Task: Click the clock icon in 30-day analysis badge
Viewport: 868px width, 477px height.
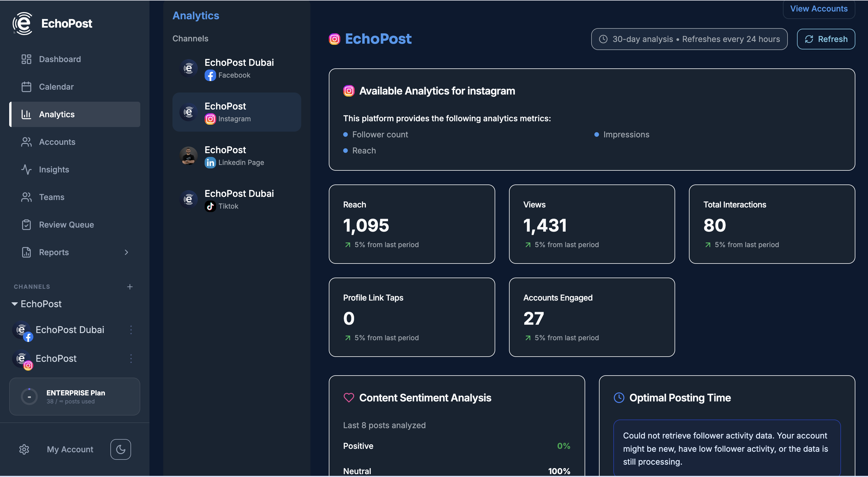Action: tap(603, 39)
